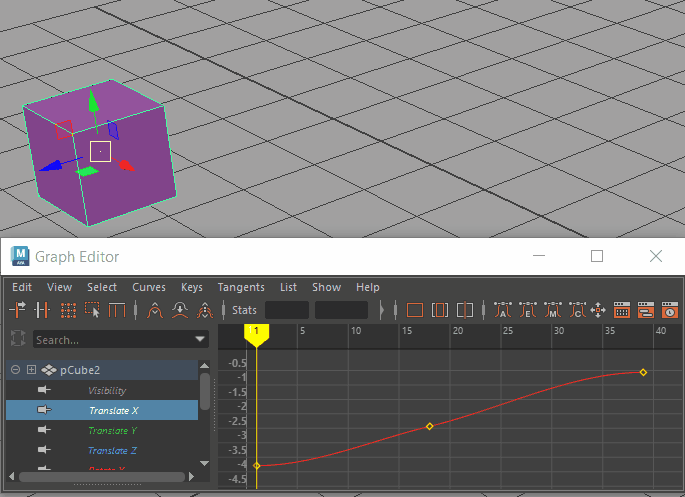Frame the playback range in graph view
This screenshot has height=497, width=685.
[439, 310]
